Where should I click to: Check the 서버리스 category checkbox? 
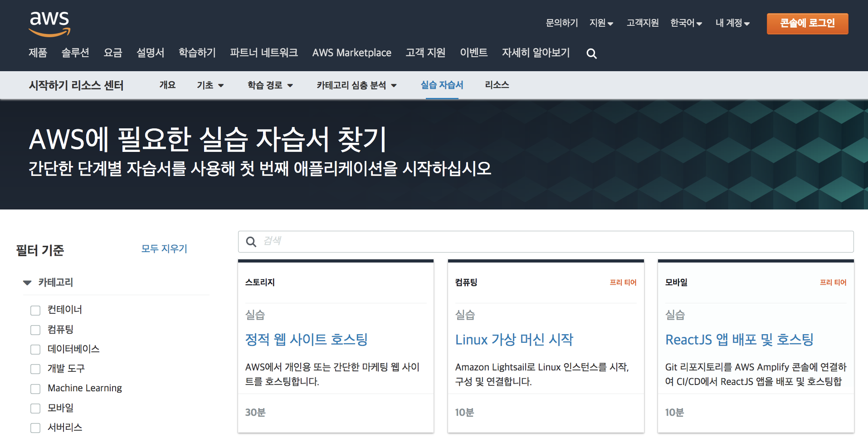(x=35, y=428)
